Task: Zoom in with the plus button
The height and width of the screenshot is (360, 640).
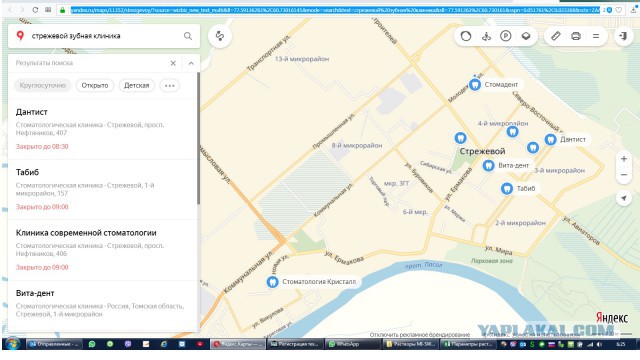Action: 624,159
